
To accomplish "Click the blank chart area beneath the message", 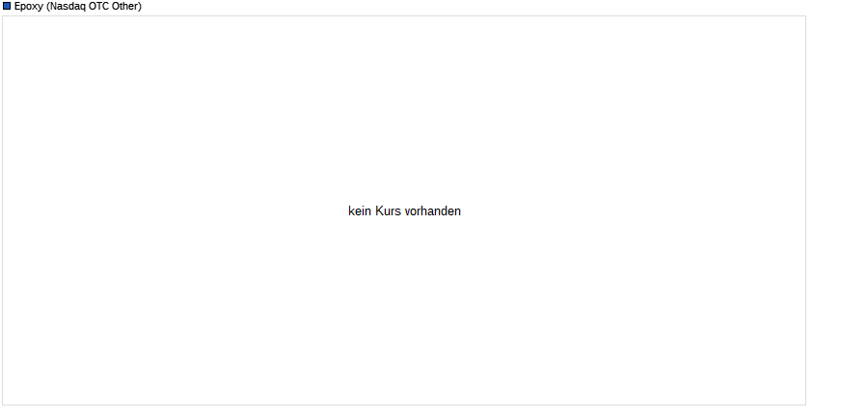I will click(404, 310).
